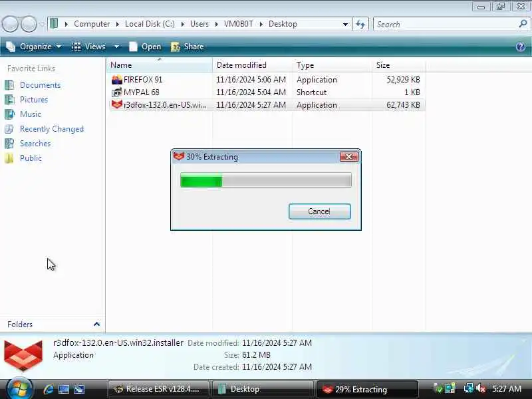Screen dimensions: 532x399
Task: Click the 5:27 AM taskbar clock
Action: click(x=507, y=389)
